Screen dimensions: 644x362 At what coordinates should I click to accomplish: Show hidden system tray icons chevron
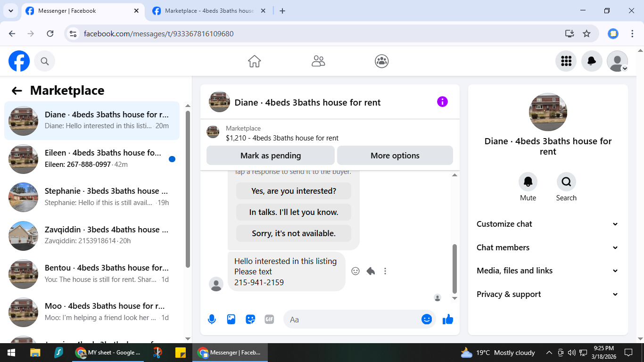tap(549, 353)
